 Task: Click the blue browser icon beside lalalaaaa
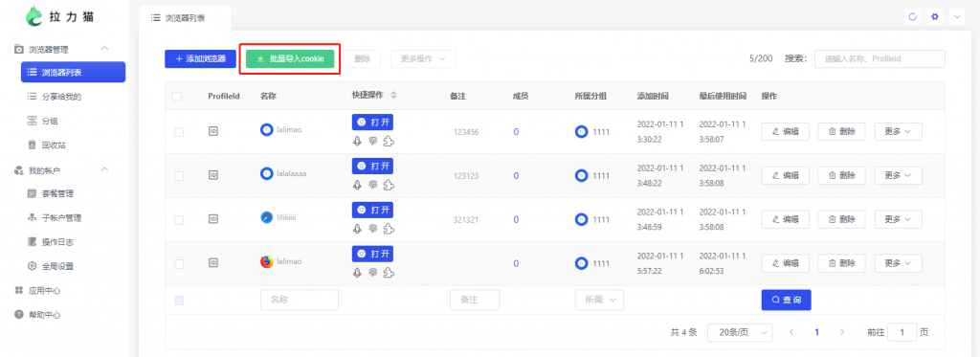point(267,173)
